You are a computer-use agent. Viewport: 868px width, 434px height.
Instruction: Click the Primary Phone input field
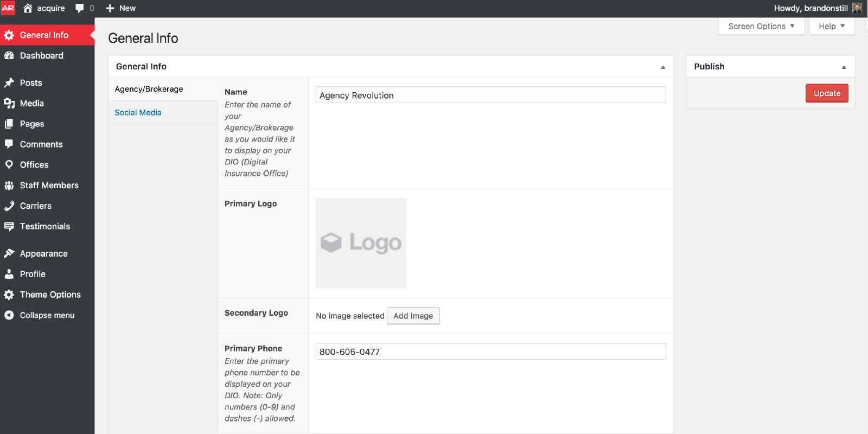pos(490,352)
